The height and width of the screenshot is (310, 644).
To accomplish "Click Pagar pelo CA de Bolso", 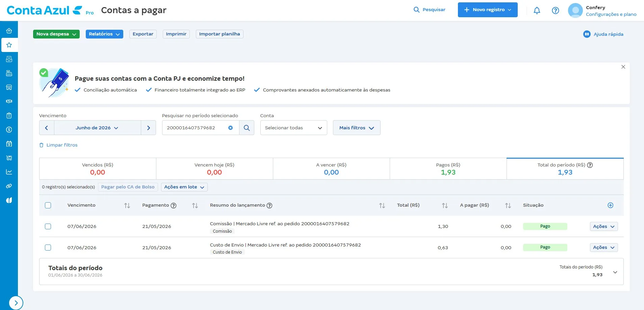I will pyautogui.click(x=128, y=187).
